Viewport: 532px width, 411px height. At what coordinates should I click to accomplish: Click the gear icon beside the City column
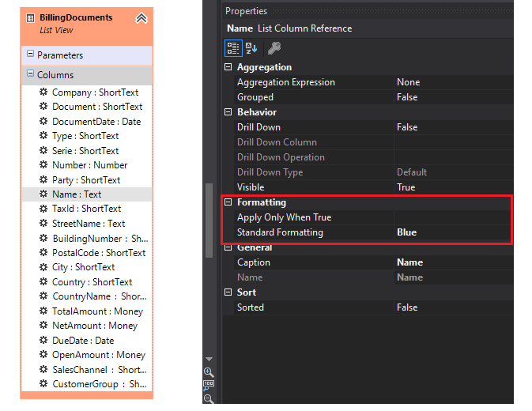click(43, 267)
